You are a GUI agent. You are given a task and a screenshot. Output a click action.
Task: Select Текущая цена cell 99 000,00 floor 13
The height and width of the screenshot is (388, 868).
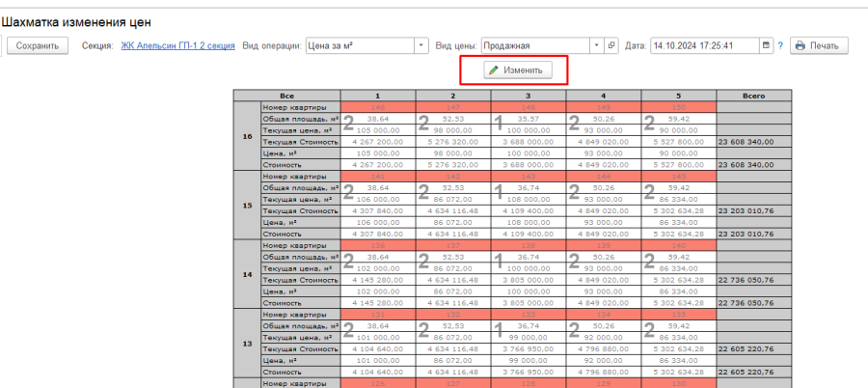coord(529,337)
